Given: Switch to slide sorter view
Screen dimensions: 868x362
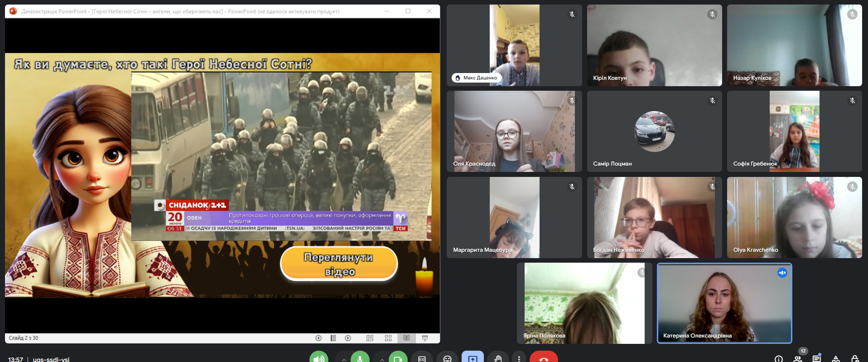Looking at the screenshot, I should pyautogui.click(x=388, y=338).
